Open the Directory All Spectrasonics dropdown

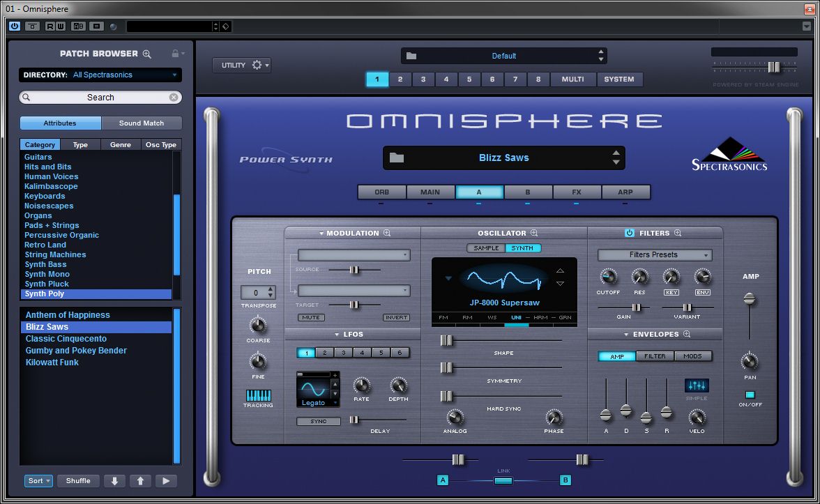click(x=100, y=75)
